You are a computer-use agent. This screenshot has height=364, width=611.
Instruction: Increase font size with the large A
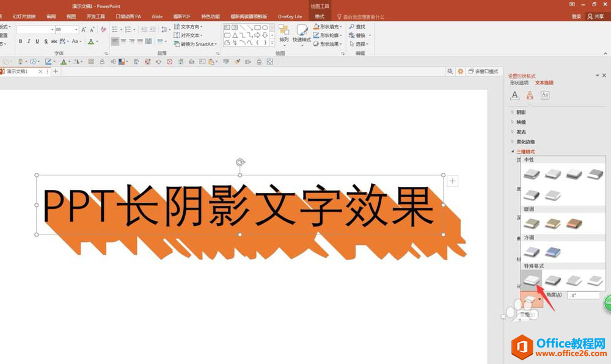[84, 29]
